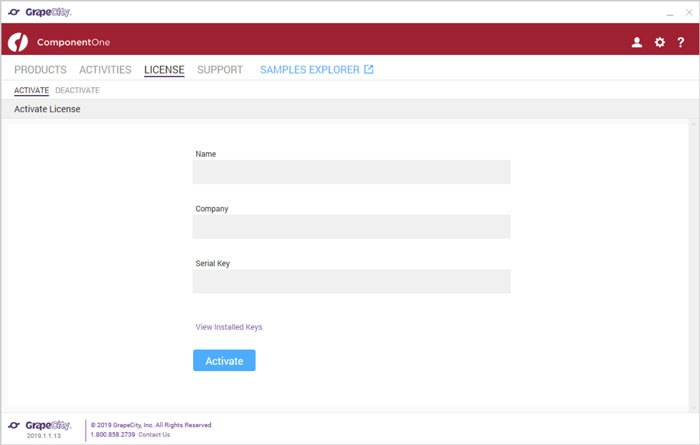Viewport: 700px width, 445px height.
Task: Click the GrapeCity logo in the title bar
Action: click(40, 12)
